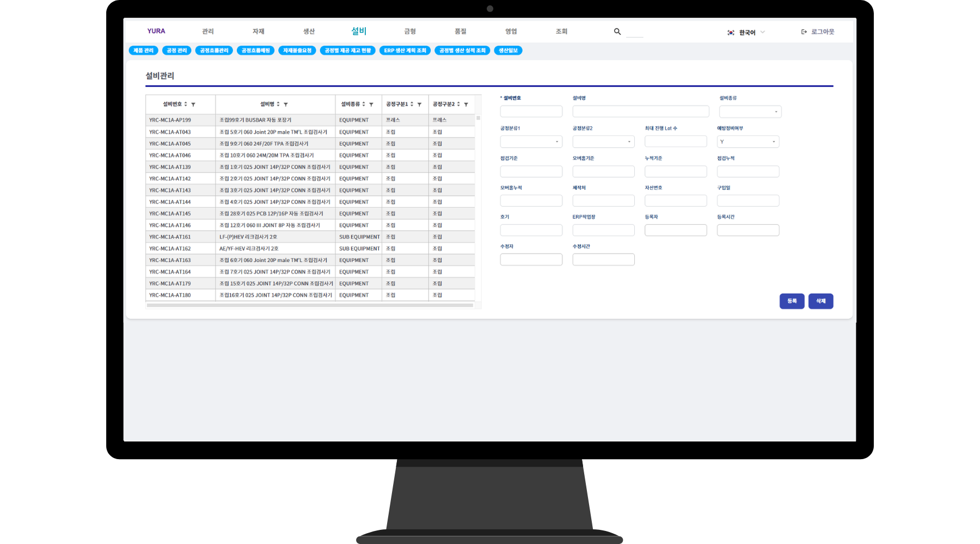Viewport: 980px width, 544px height.
Task: Click the 설비종류 column filter icon
Action: click(x=371, y=104)
